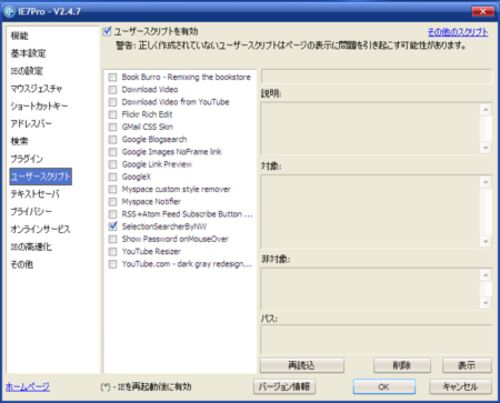This screenshot has height=403, width=500.
Task: Select ユーザースクリプト in sidebar
Action: tap(41, 176)
